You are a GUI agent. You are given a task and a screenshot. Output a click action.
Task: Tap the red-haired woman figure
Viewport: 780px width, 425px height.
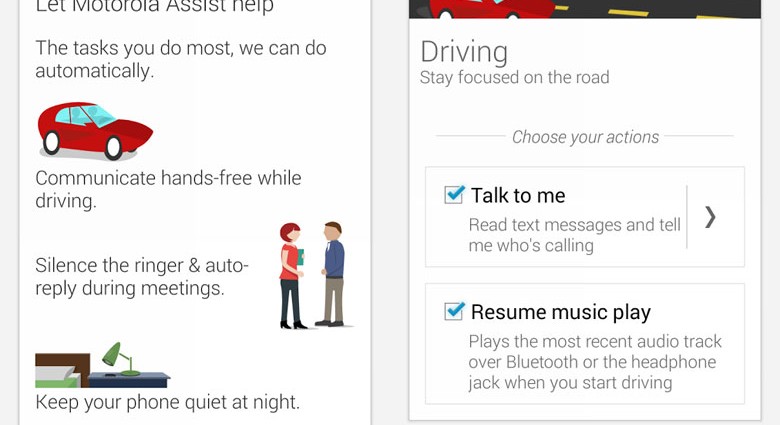coord(292,276)
